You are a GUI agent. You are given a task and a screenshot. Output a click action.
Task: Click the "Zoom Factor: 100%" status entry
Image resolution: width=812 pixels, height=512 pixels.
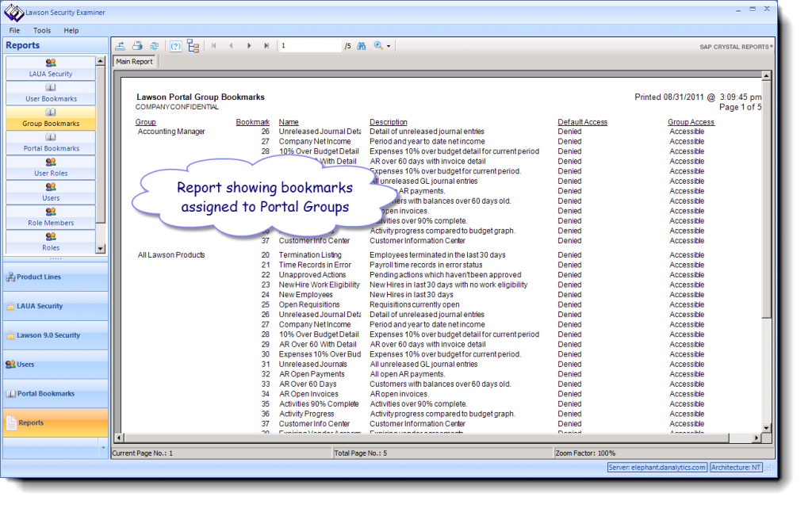point(585,453)
